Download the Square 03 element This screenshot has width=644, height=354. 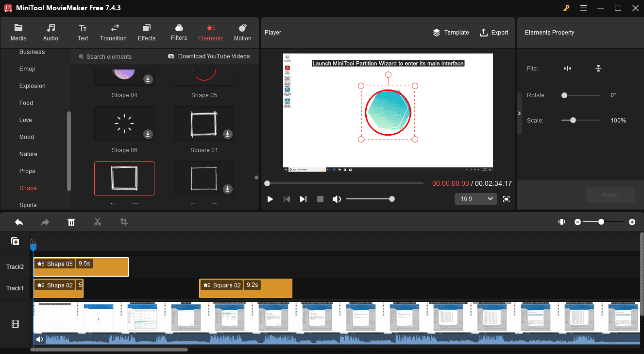click(227, 189)
